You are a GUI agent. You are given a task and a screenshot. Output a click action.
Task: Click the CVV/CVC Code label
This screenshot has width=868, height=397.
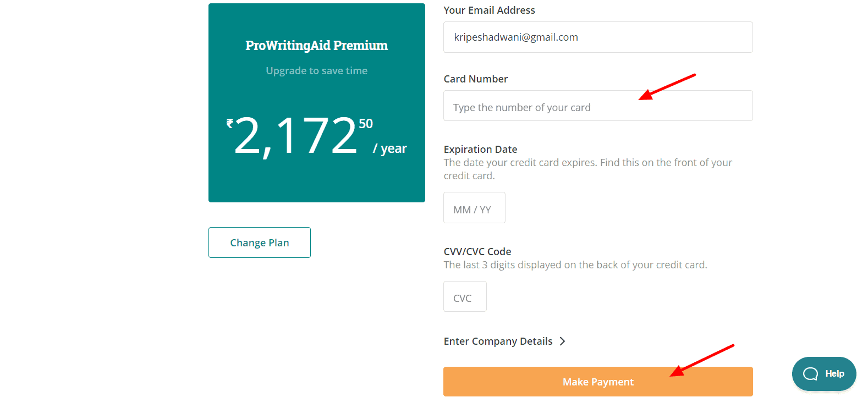tap(477, 252)
